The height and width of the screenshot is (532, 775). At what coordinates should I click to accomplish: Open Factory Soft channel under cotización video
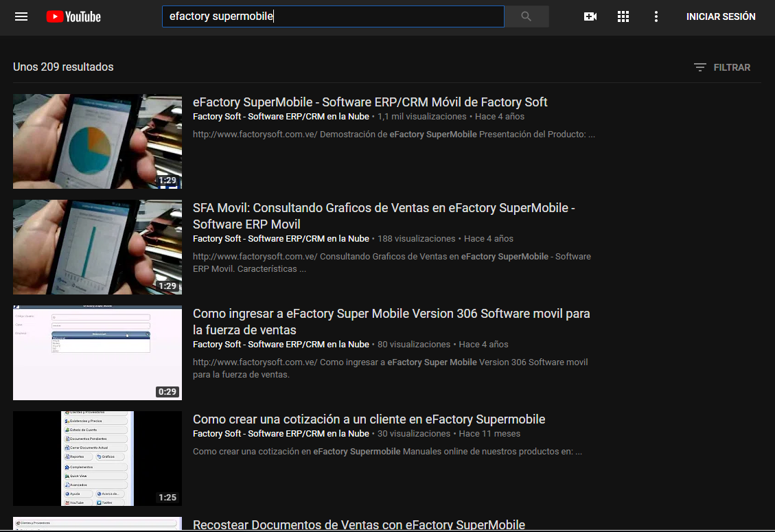pyautogui.click(x=281, y=434)
